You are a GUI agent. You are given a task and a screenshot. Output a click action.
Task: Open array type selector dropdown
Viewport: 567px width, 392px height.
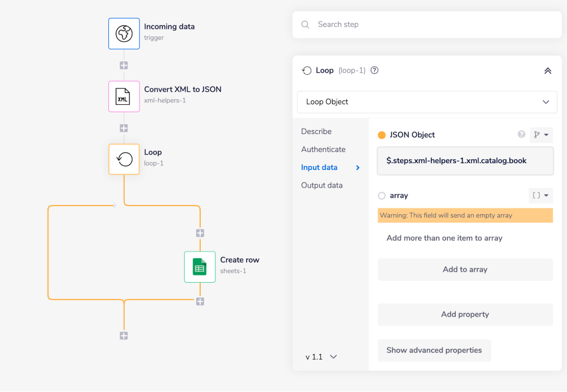pyautogui.click(x=541, y=195)
